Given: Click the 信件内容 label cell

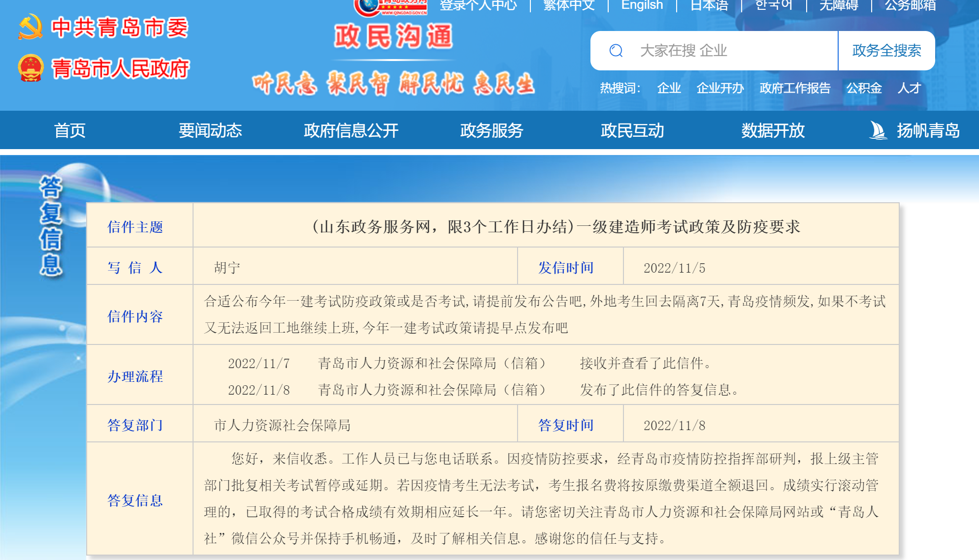Looking at the screenshot, I should coord(140,315).
